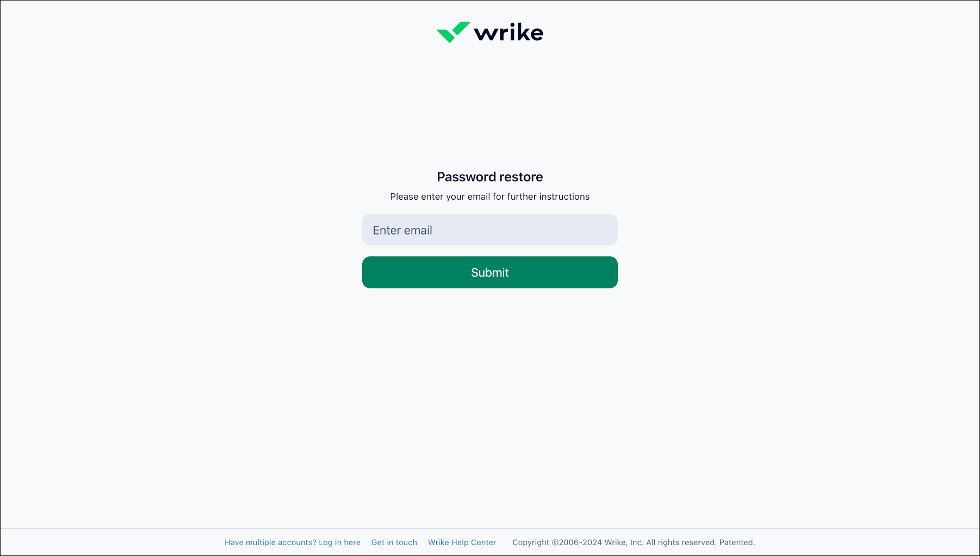The image size is (980, 556).
Task: Click the green Wrike checkmark logo icon
Action: 453,32
